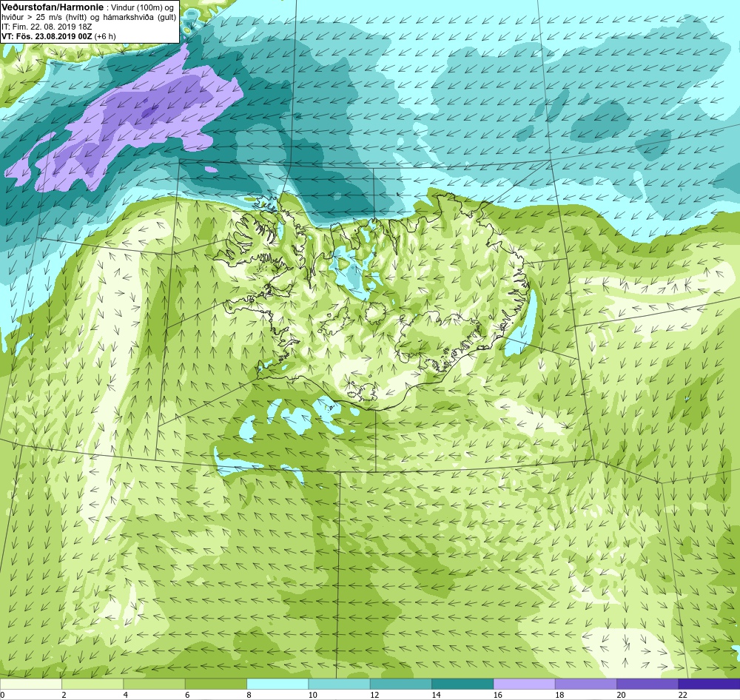Click the 2–4 m/s light green legend swatch

92,684
